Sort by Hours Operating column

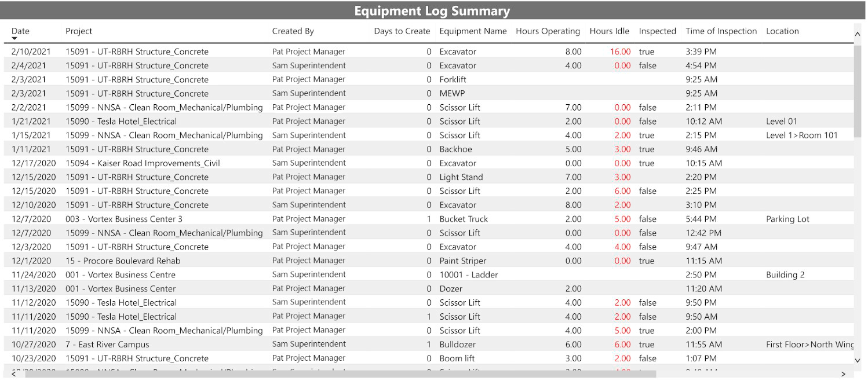(x=548, y=31)
